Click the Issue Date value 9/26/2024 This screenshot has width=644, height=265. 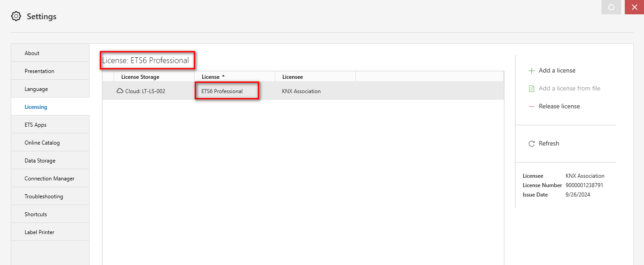pyautogui.click(x=578, y=195)
